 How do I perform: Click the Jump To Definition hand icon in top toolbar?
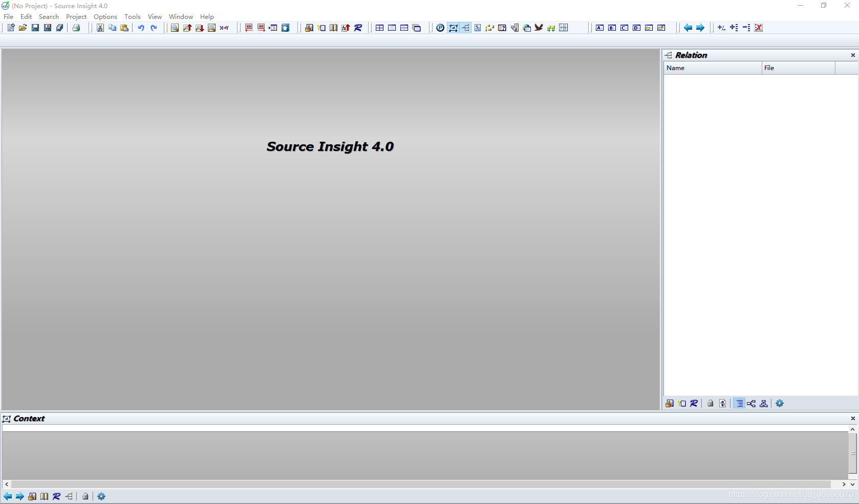tap(309, 28)
